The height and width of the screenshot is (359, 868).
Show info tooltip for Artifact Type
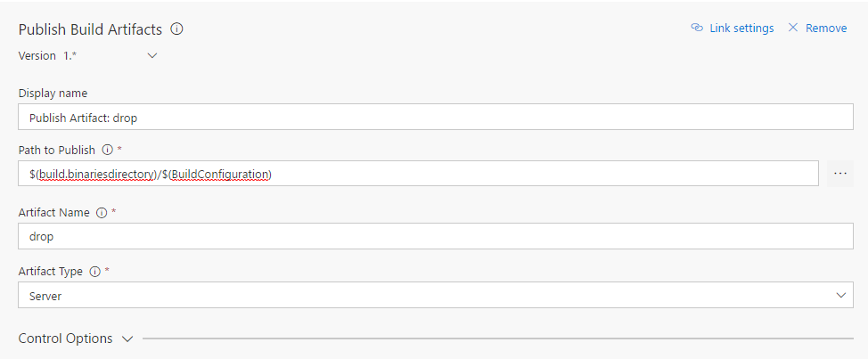[94, 271]
